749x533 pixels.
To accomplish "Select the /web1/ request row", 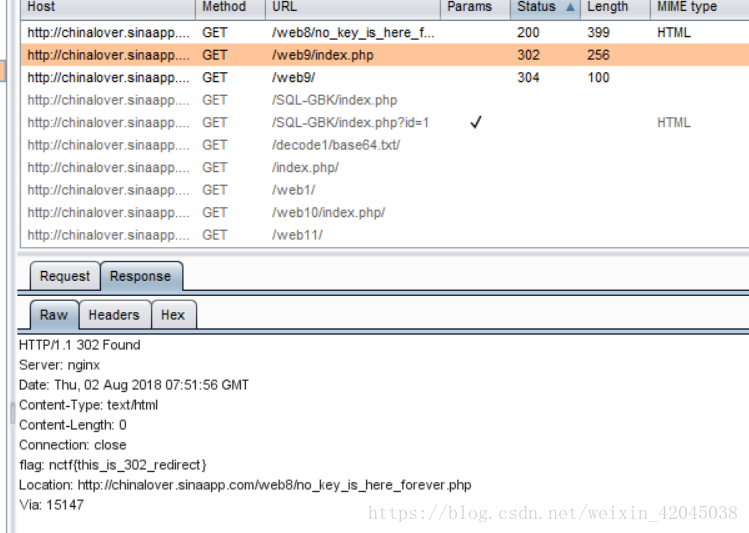I will 385,190.
